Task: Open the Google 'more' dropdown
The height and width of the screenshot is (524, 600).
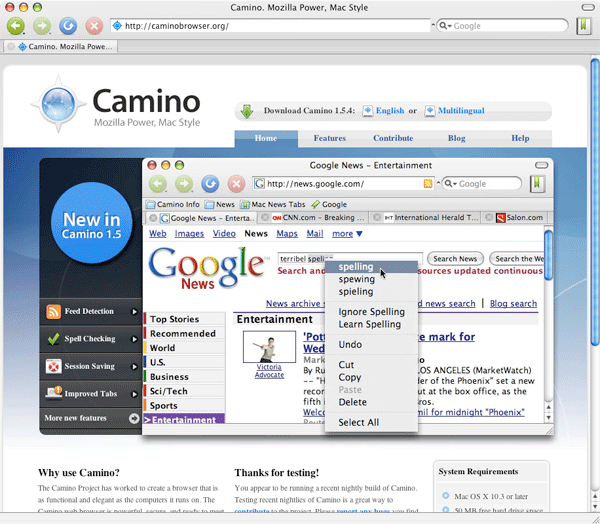Action: coord(347,233)
